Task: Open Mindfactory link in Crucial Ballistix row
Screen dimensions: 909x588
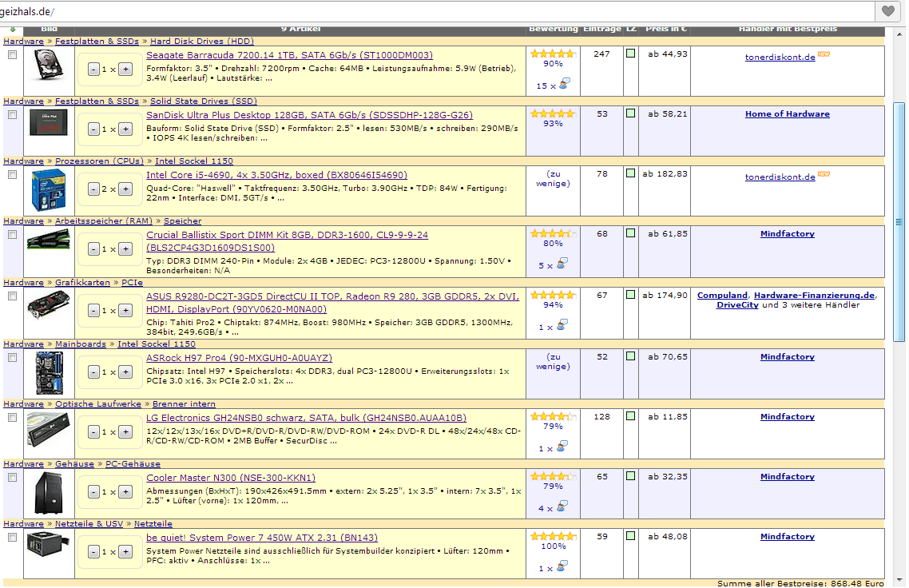Action: (x=788, y=234)
